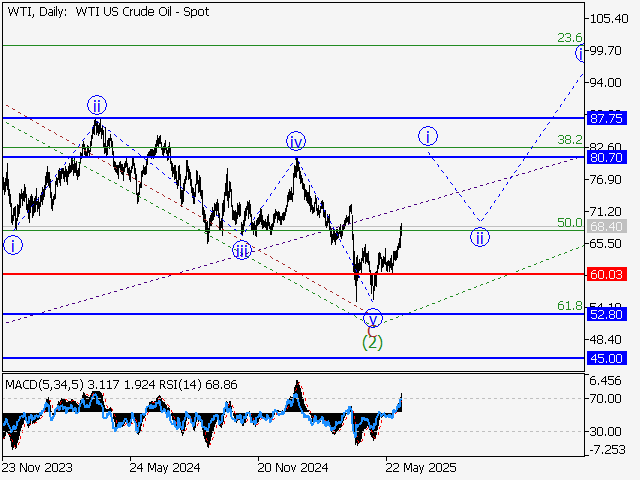Click the 61.8 Fibonacci level label
640x480 pixels.
pyautogui.click(x=569, y=305)
